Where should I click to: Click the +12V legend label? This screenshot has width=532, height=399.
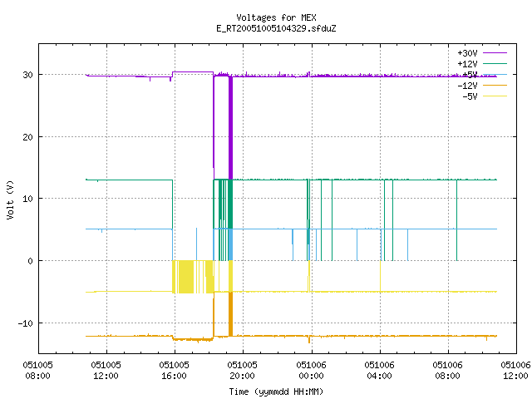467,64
